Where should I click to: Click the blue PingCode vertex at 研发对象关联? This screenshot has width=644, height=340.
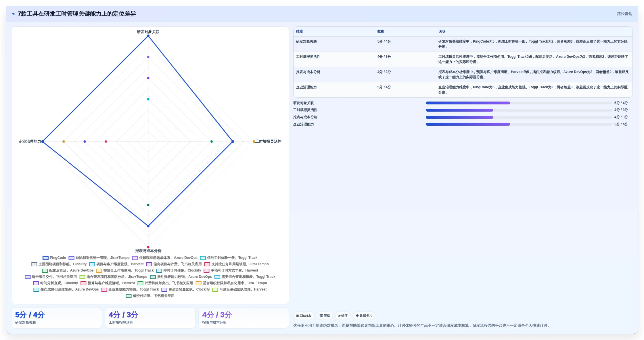[148, 36]
